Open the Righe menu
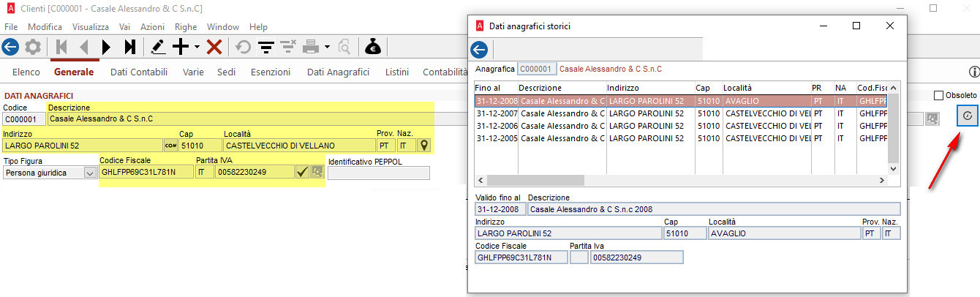 point(186,26)
